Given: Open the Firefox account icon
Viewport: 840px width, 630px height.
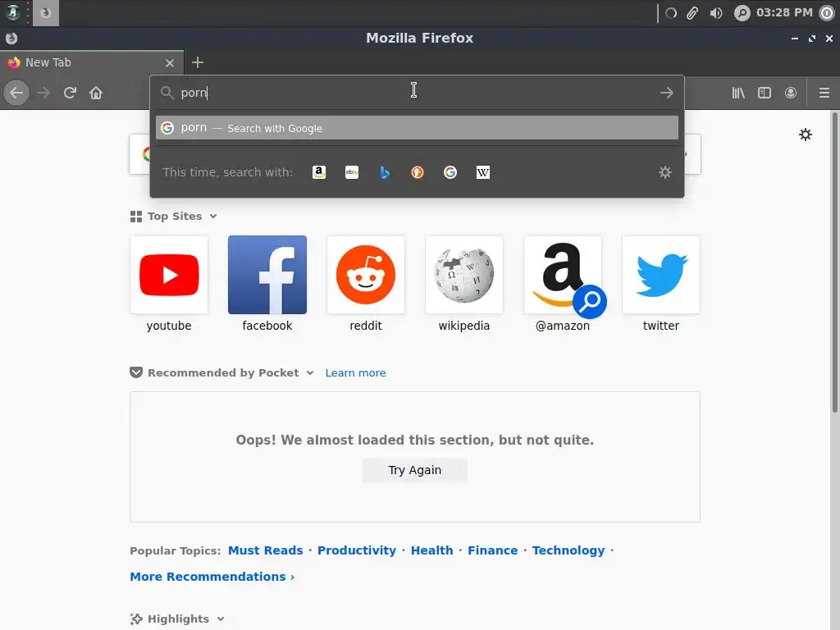Looking at the screenshot, I should click(x=791, y=93).
